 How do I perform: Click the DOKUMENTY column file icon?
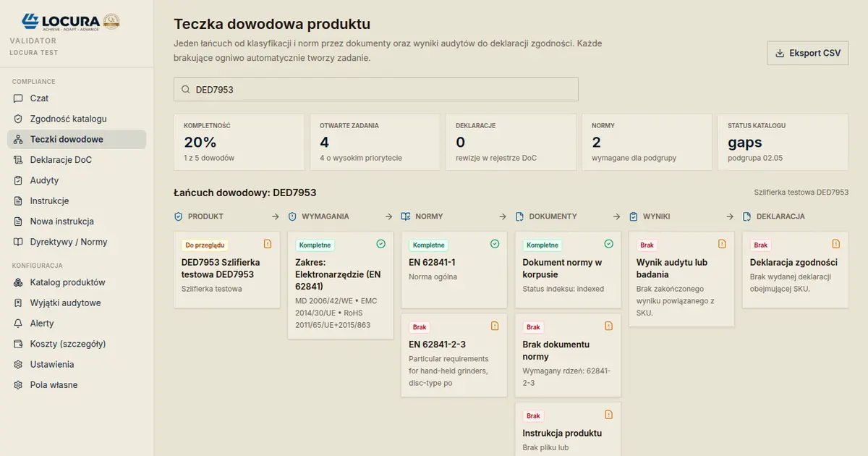click(520, 216)
